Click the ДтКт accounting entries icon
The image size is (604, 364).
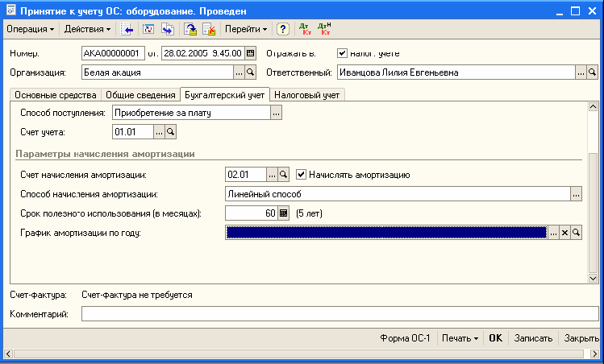pos(306,29)
